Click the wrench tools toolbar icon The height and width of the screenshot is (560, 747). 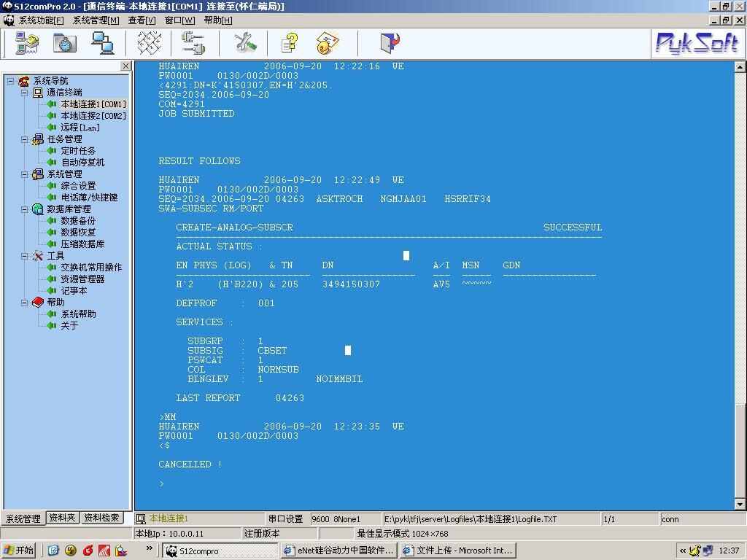[245, 44]
